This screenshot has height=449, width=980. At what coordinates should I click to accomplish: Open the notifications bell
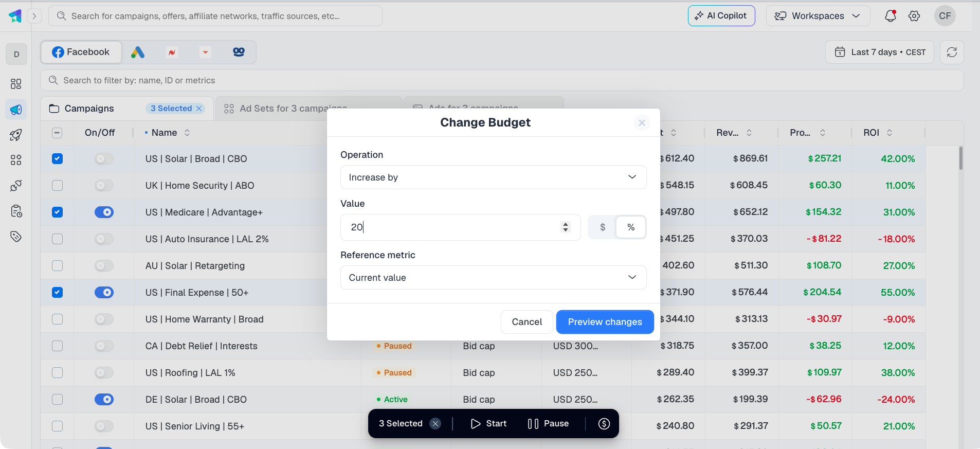click(891, 16)
